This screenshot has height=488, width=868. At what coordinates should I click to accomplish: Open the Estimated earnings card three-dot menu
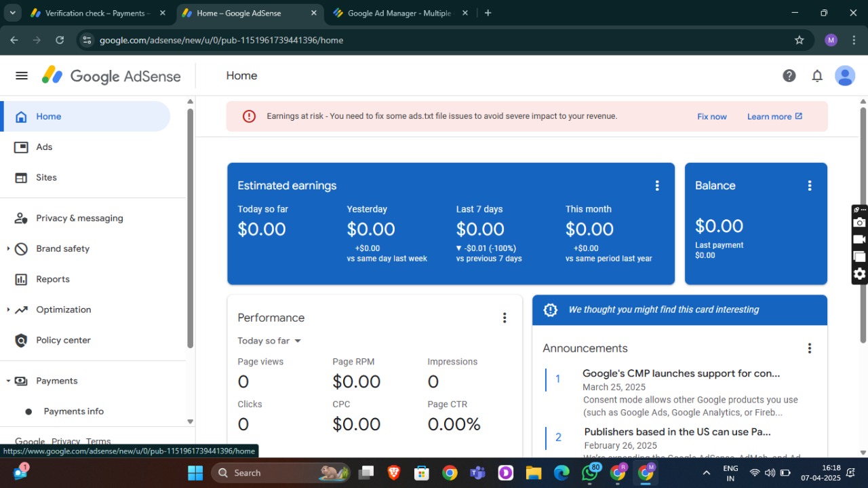point(656,185)
